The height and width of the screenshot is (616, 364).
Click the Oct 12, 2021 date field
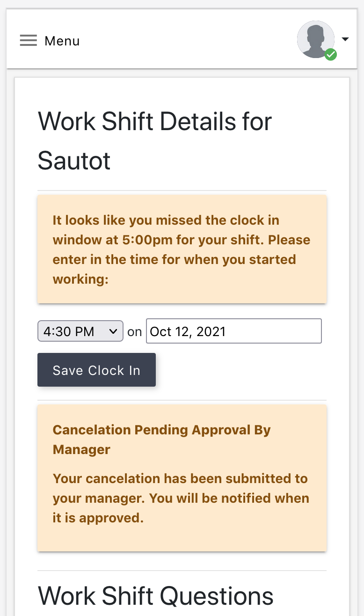click(x=234, y=331)
